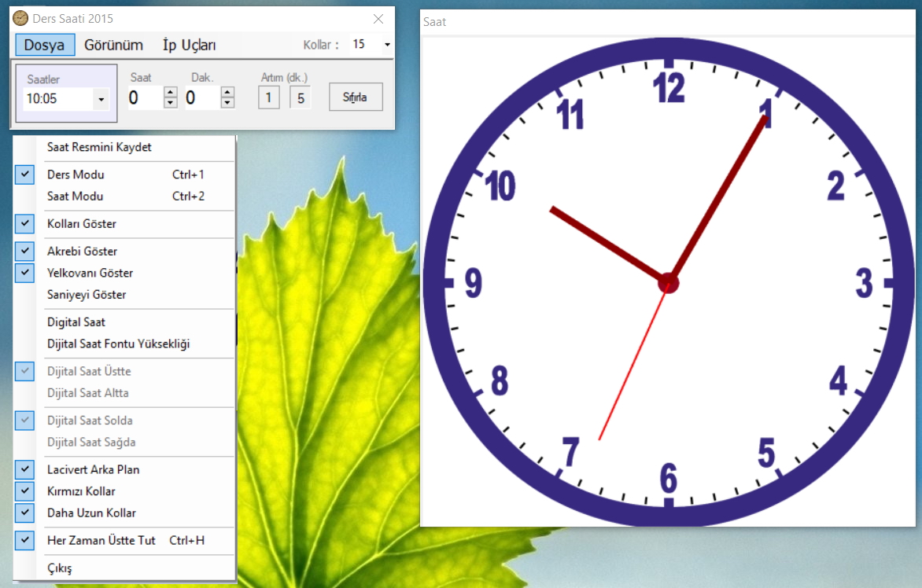Open the İp Uçları menu
The width and height of the screenshot is (922, 588).
[189, 45]
